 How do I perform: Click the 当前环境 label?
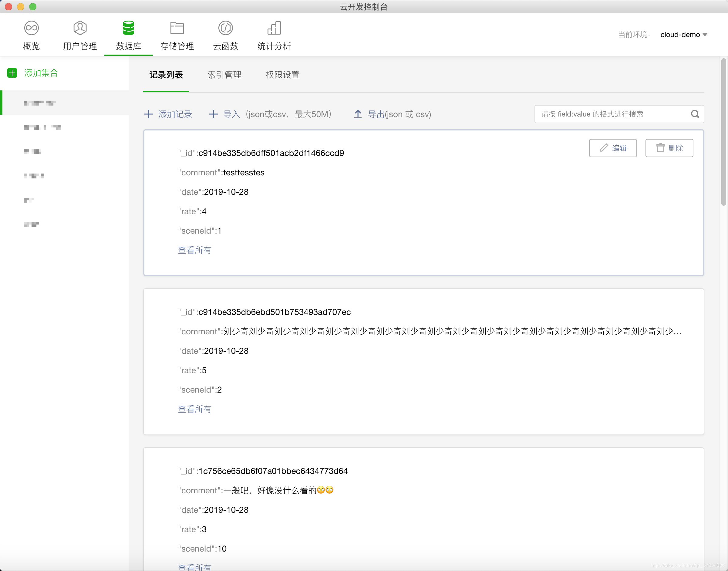click(634, 35)
